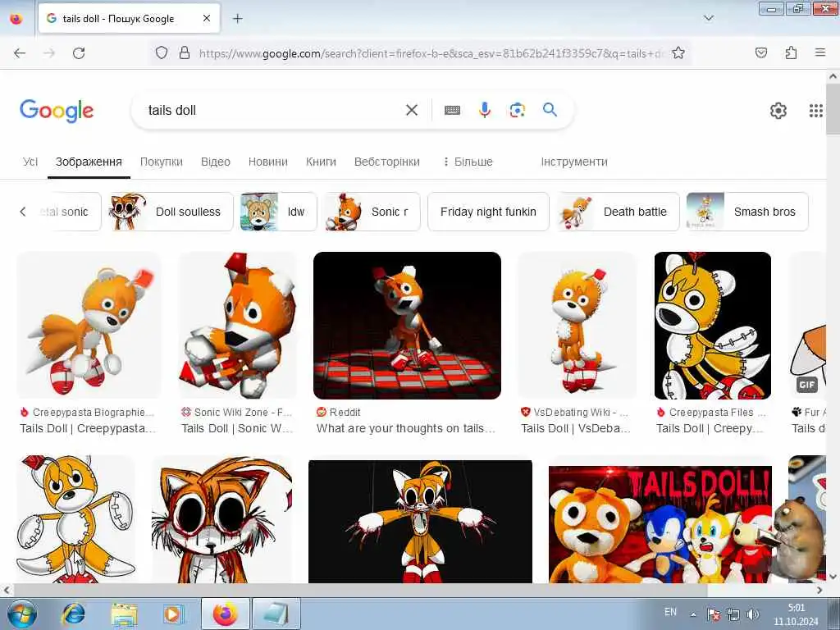Expand the list all tabs chevron

[708, 18]
